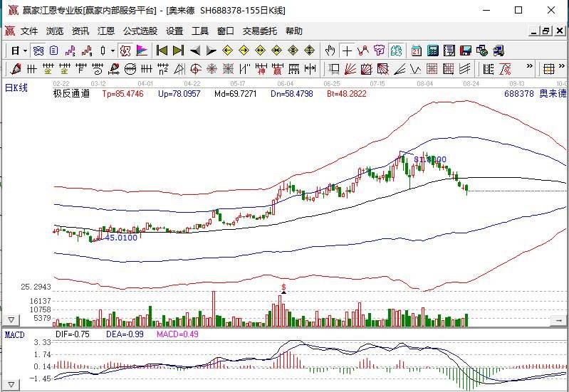This screenshot has height=392, width=569.
Task: Click yellow diamond horizontal-expand icon
Action: (x=260, y=51)
